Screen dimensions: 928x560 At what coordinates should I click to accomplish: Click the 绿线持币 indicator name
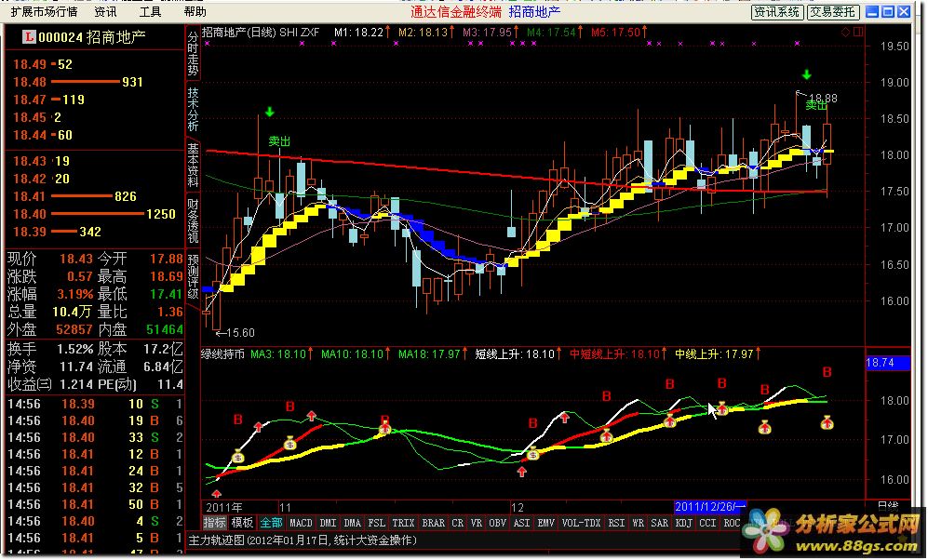click(222, 354)
